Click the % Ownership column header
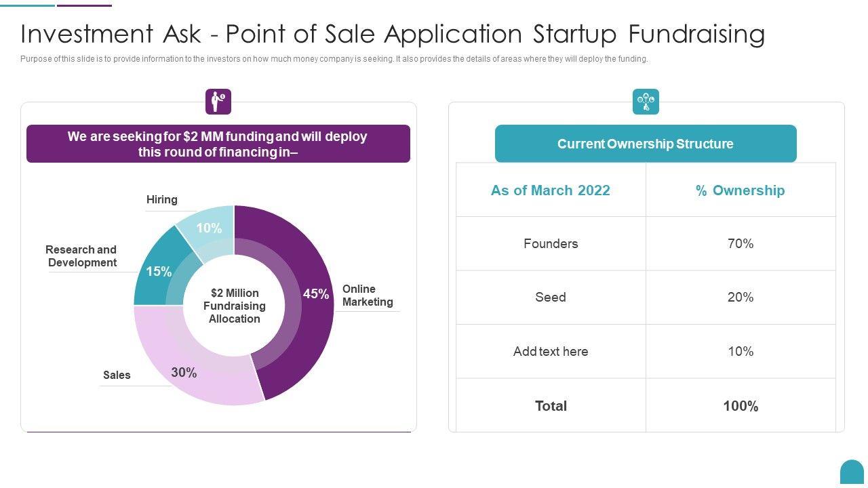The width and height of the screenshot is (868, 488). [x=740, y=190]
